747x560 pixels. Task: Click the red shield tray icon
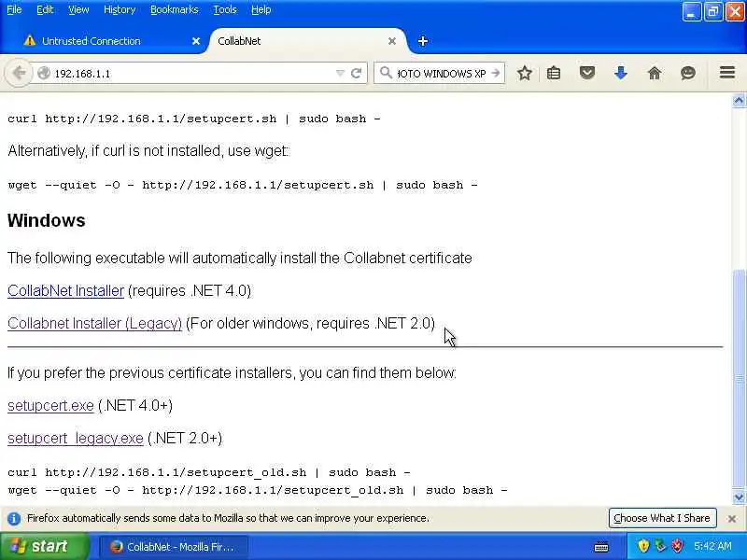(x=677, y=546)
